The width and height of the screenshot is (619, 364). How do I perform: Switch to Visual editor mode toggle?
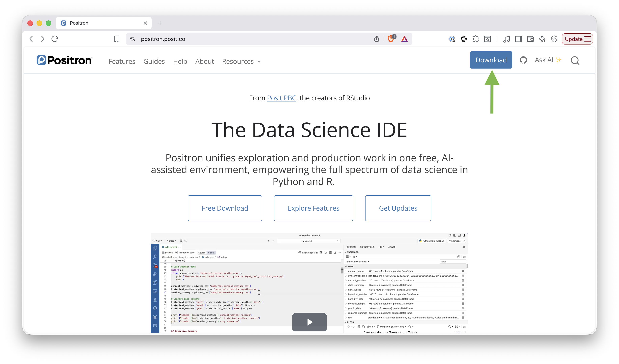pyautogui.click(x=211, y=253)
